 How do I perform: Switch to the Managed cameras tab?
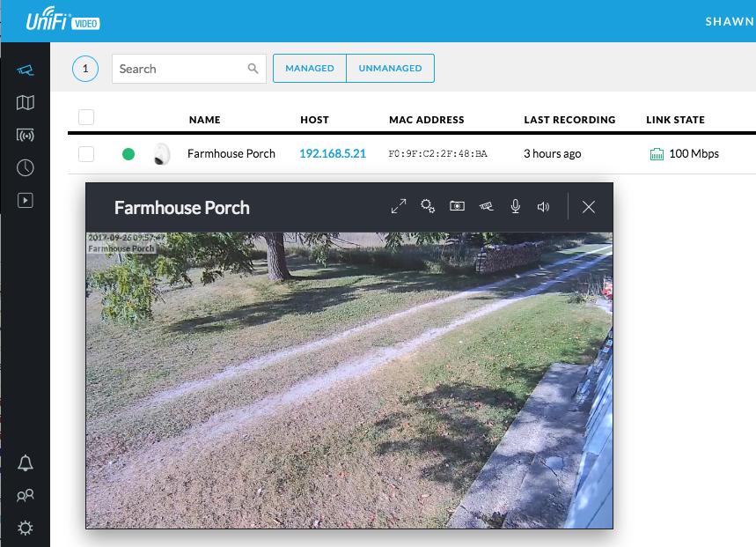(310, 69)
